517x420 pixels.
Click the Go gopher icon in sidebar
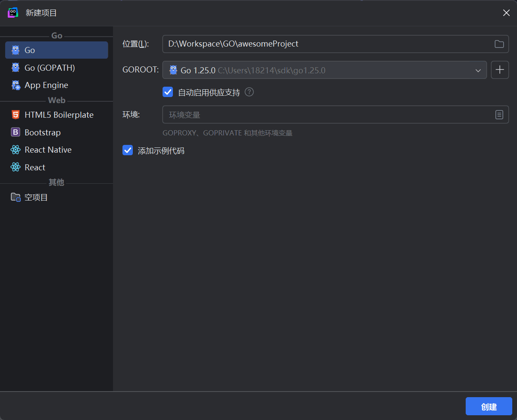click(x=16, y=50)
